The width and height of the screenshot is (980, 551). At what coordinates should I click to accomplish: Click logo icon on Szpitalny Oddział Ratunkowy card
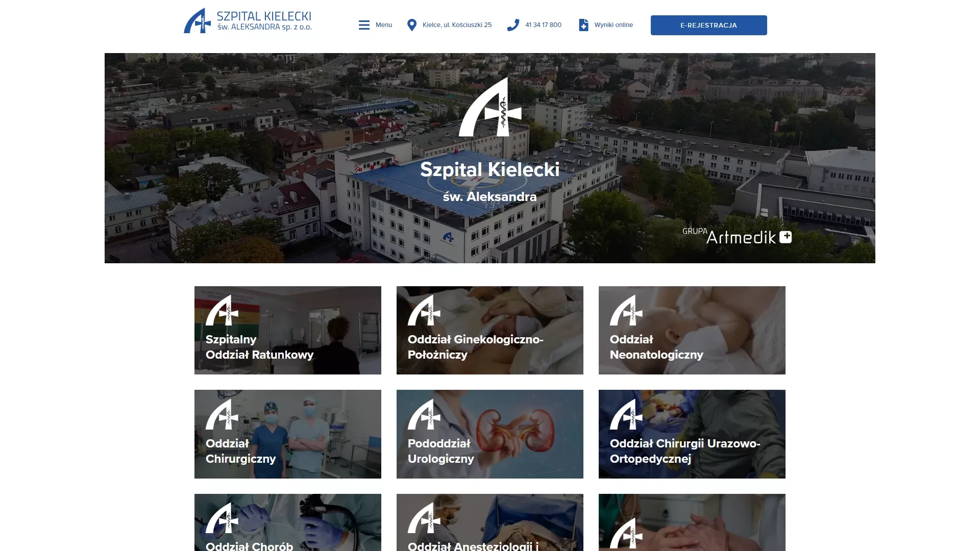(222, 310)
